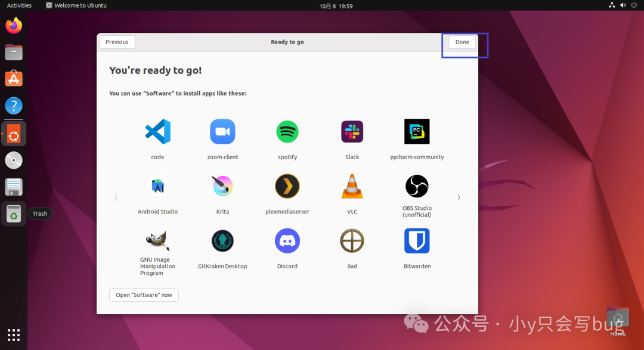The width and height of the screenshot is (644, 350).
Task: Open the Discord app icon
Action: [287, 241]
